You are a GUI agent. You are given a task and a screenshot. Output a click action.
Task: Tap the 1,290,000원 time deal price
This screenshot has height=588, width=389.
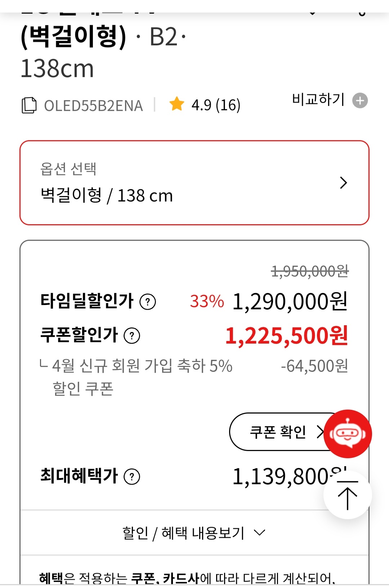290,302
